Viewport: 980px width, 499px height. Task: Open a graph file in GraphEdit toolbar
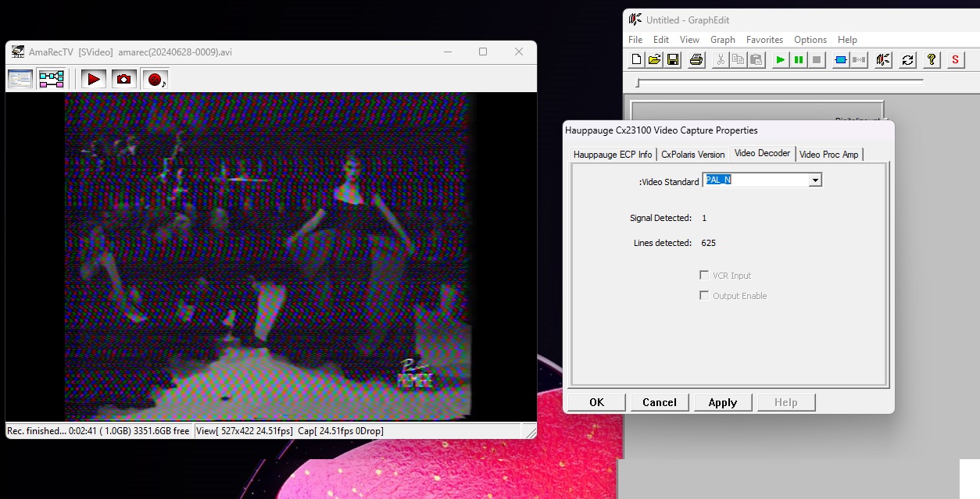coord(655,59)
